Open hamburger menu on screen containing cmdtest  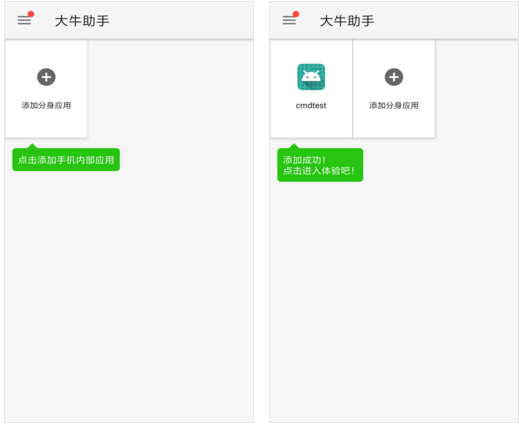pyautogui.click(x=289, y=20)
